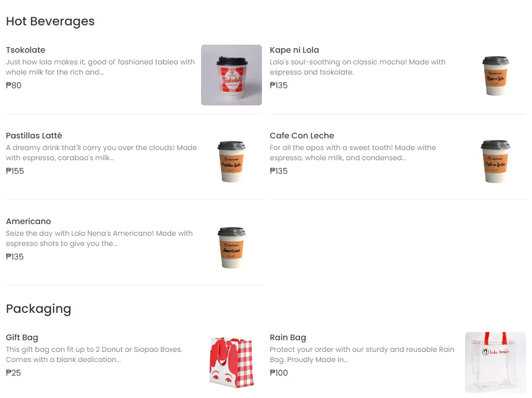Select the Americano product name
The width and height of the screenshot is (532, 398).
[28, 221]
